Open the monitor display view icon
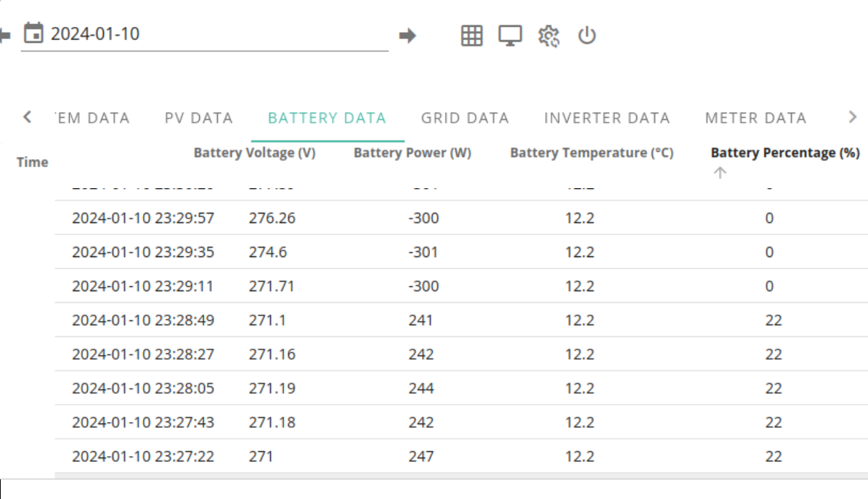 (510, 36)
